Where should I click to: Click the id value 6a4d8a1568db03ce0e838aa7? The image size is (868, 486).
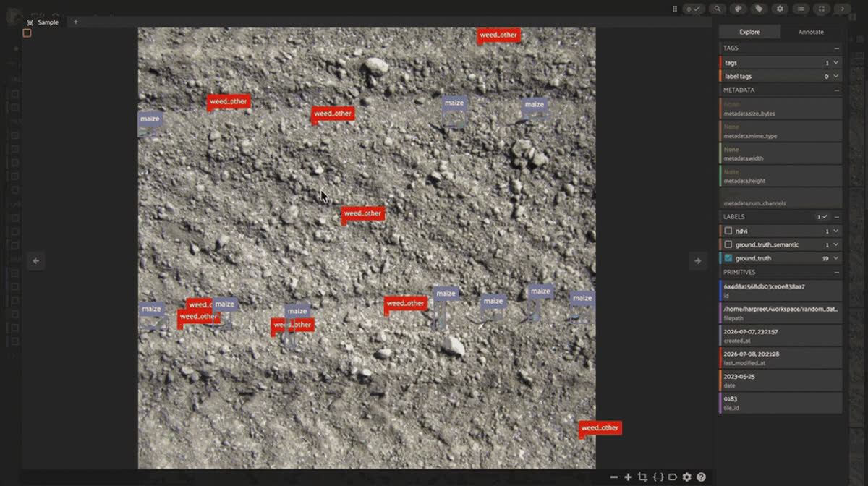click(764, 287)
